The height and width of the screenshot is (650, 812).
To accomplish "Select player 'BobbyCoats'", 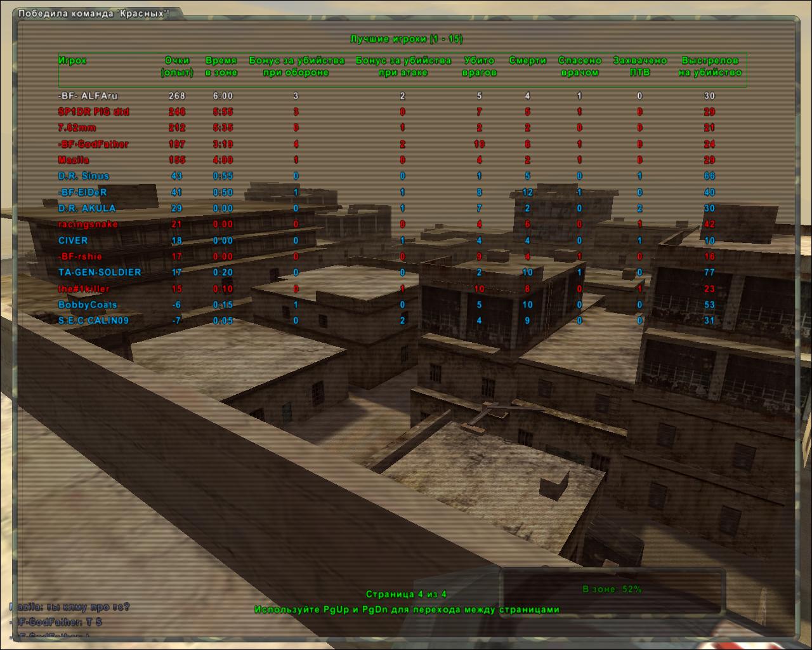I will pos(88,305).
